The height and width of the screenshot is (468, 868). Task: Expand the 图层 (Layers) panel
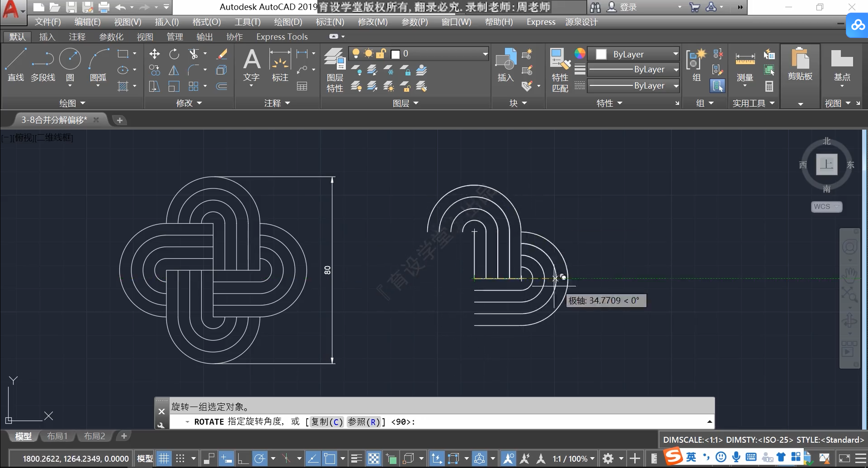[x=406, y=103]
